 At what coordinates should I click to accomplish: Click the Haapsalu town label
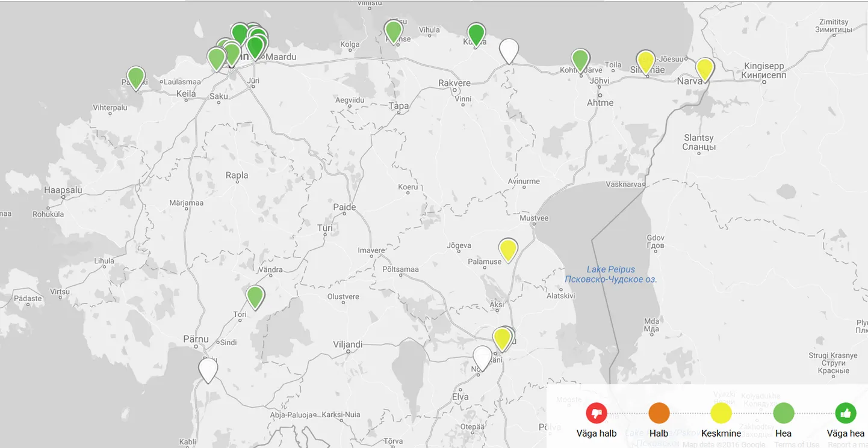click(x=63, y=190)
